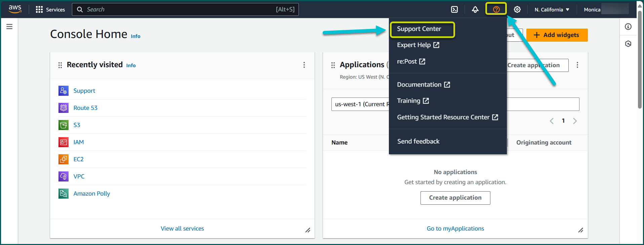Open Recently visited widget options menu
Viewport: 644px width, 245px height.
304,65
